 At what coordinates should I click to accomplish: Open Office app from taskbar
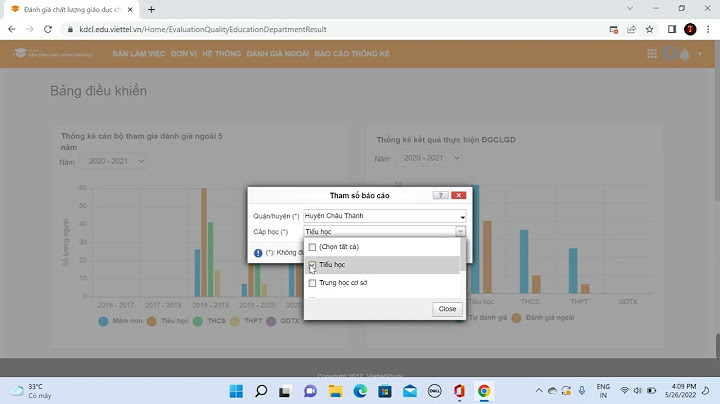459,391
